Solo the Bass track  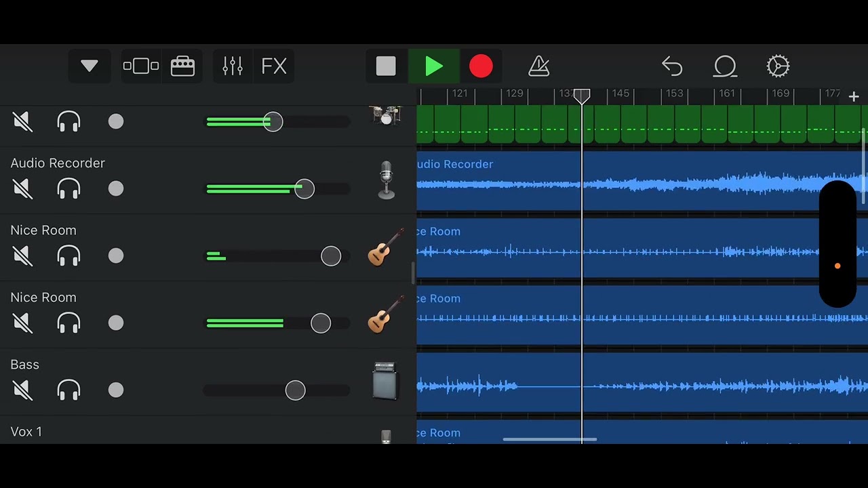tap(68, 390)
